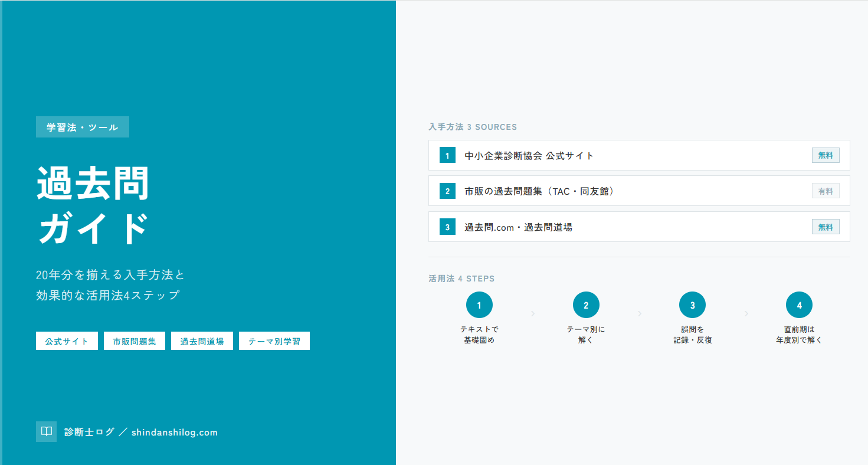Select the テーマ別学習 tag
The image size is (868, 465).
274,341
